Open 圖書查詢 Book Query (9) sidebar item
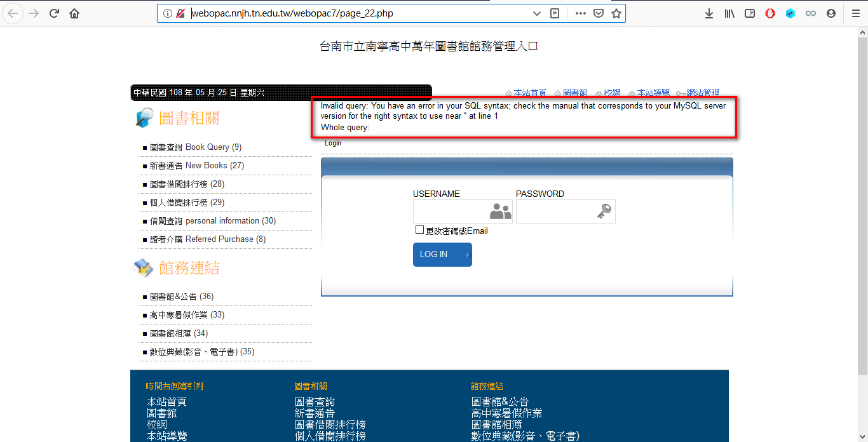868x442 pixels. [x=196, y=147]
